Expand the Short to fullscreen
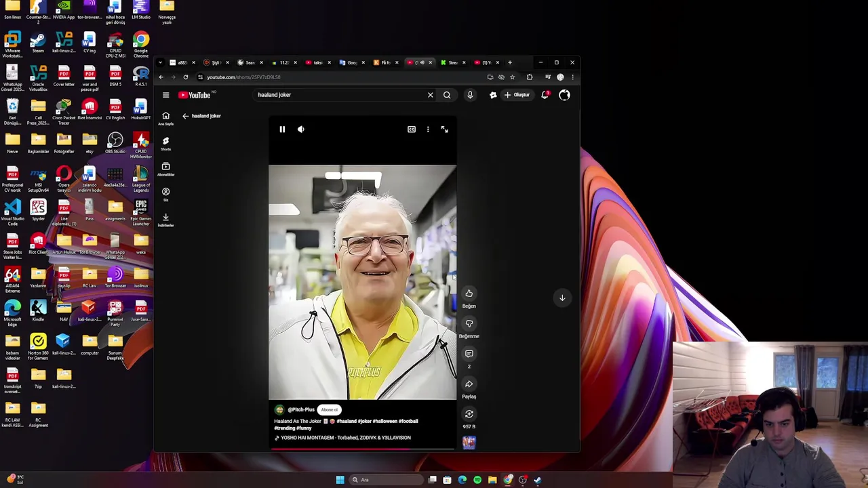This screenshot has height=488, width=868. 444,129
